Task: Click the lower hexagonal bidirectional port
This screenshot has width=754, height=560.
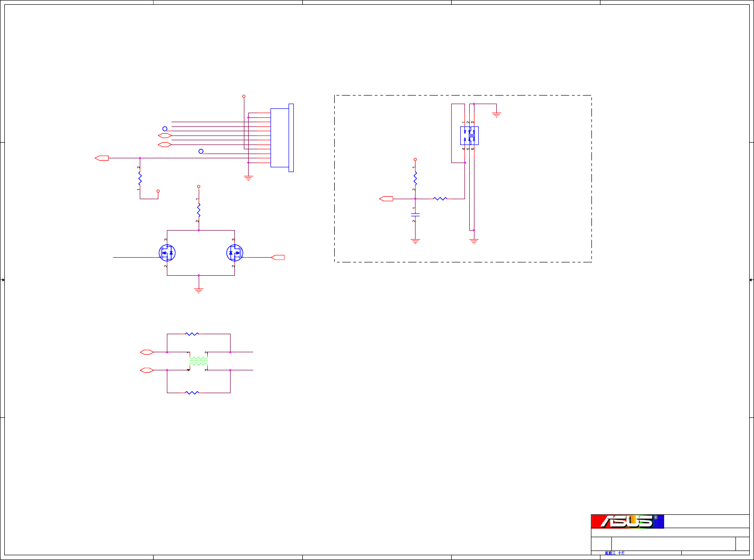Action: pos(164,145)
